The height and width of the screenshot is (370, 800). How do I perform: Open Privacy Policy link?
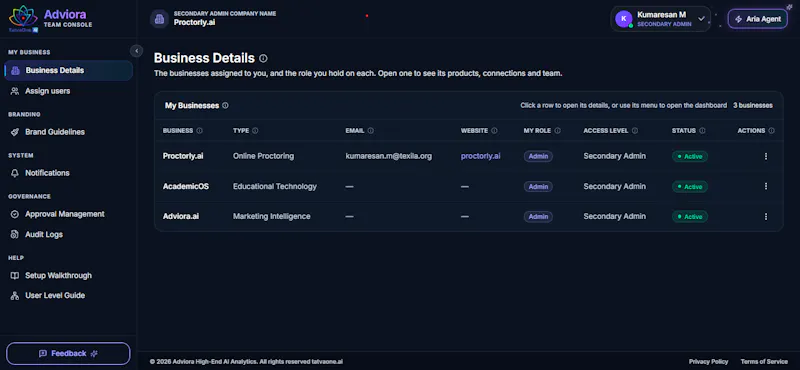(x=708, y=361)
